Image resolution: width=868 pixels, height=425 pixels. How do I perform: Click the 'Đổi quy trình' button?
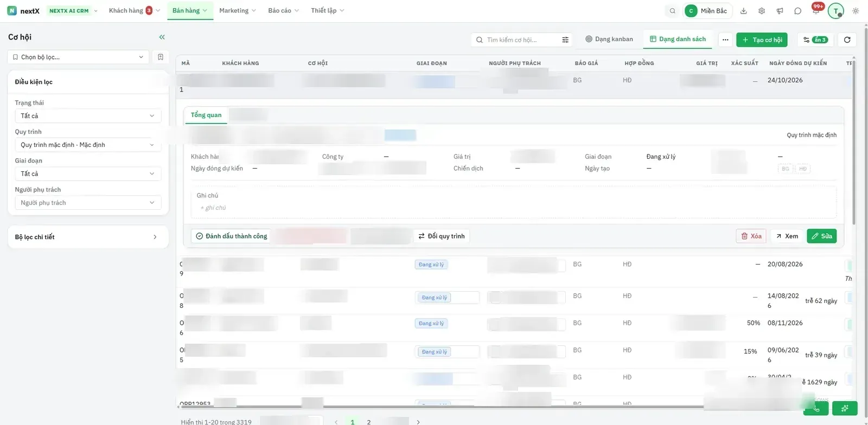point(442,236)
